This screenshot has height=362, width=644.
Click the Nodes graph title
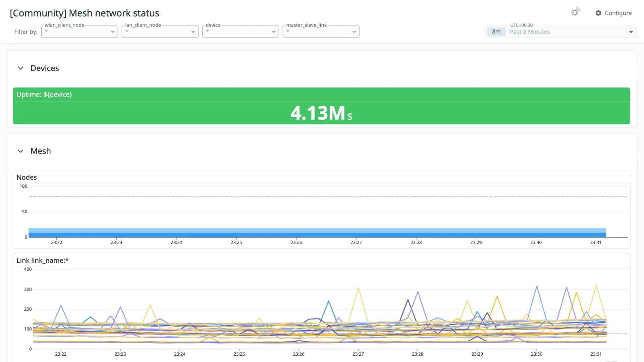(x=26, y=177)
